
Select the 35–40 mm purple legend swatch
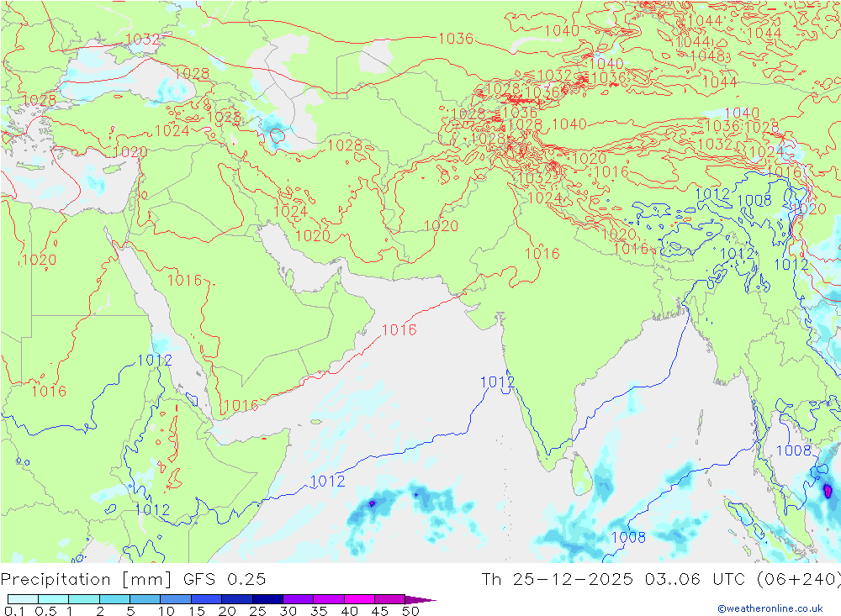coord(329,599)
